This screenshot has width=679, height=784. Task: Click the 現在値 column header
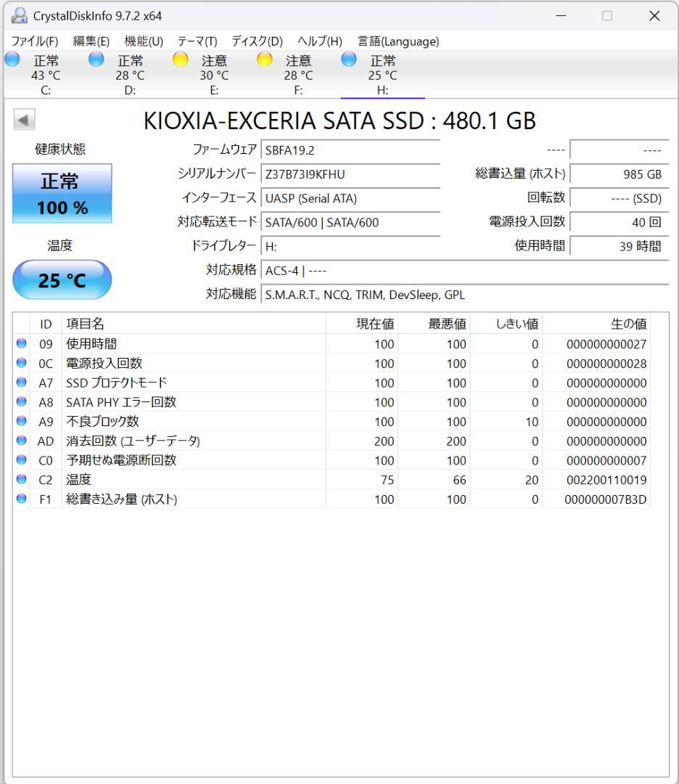362,324
